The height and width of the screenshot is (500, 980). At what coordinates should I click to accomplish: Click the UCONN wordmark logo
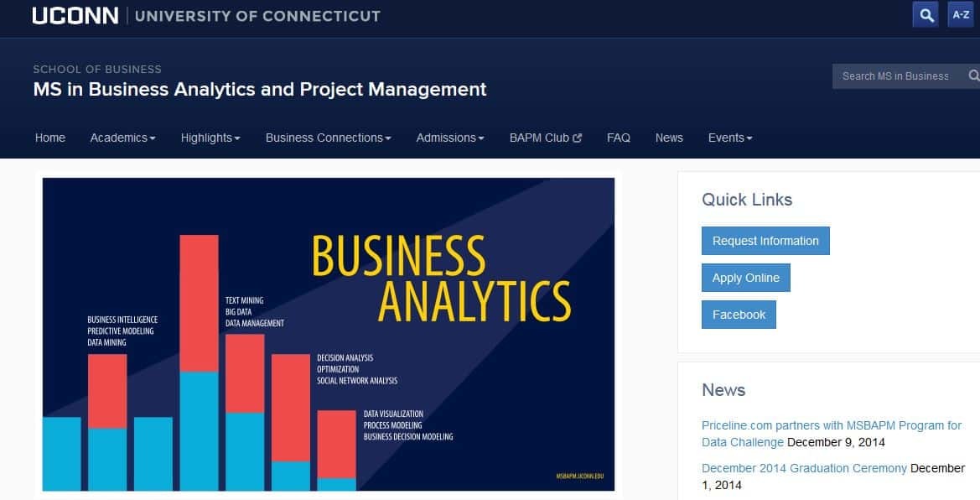(74, 14)
